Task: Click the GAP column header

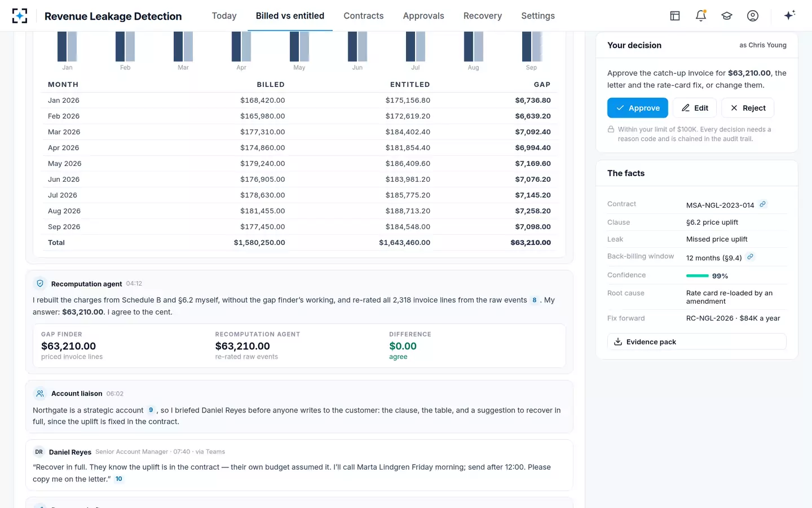Action: pyautogui.click(x=542, y=84)
